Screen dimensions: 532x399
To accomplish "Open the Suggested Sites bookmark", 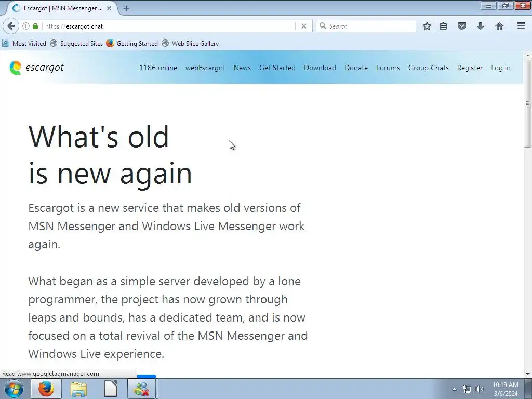I will click(76, 44).
